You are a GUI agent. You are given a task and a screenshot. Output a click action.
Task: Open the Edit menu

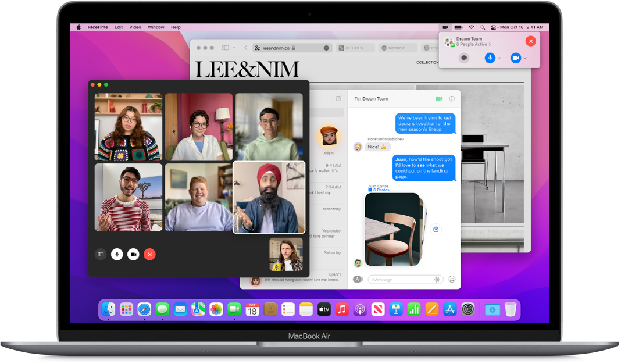pos(119,27)
